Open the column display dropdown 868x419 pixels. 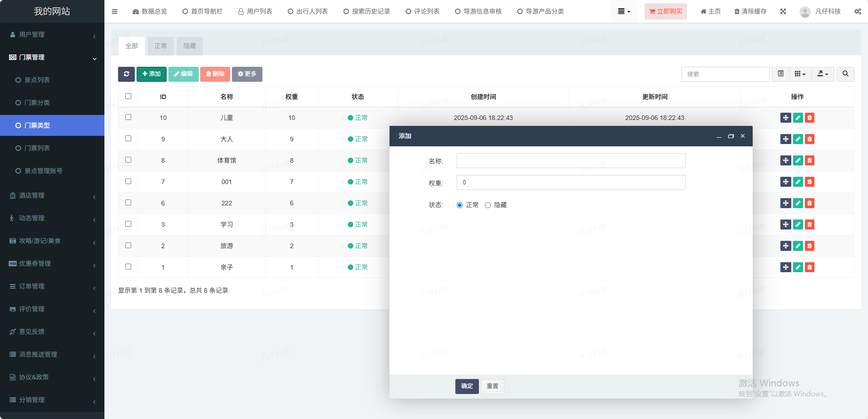click(x=800, y=74)
